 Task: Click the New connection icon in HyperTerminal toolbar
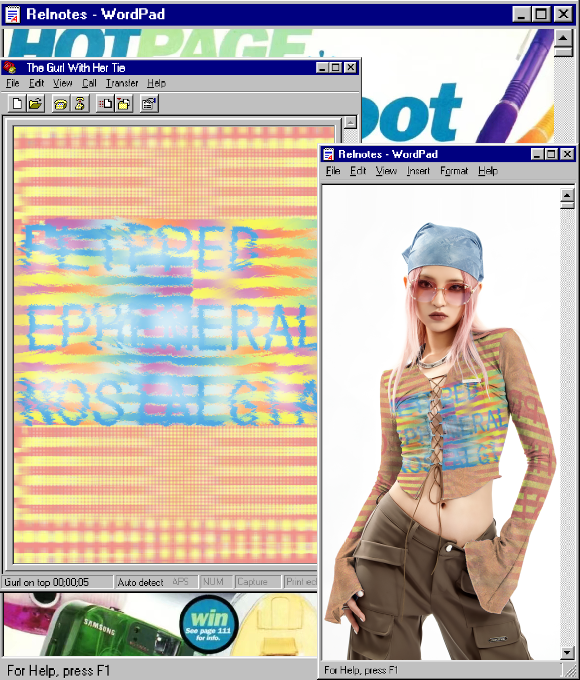coord(17,104)
